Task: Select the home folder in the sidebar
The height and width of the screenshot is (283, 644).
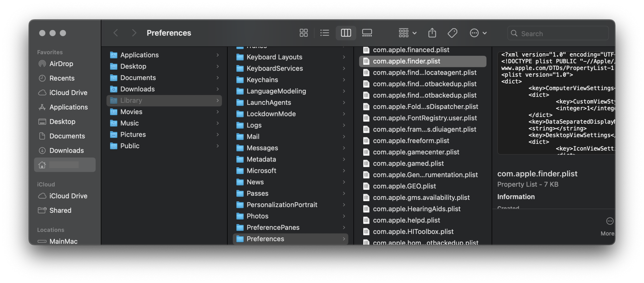Action: pos(65,165)
